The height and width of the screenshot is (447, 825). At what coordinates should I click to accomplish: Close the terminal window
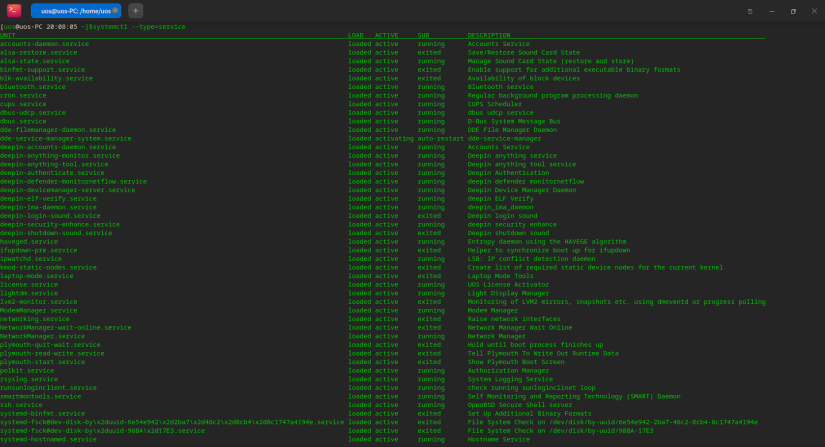(813, 10)
